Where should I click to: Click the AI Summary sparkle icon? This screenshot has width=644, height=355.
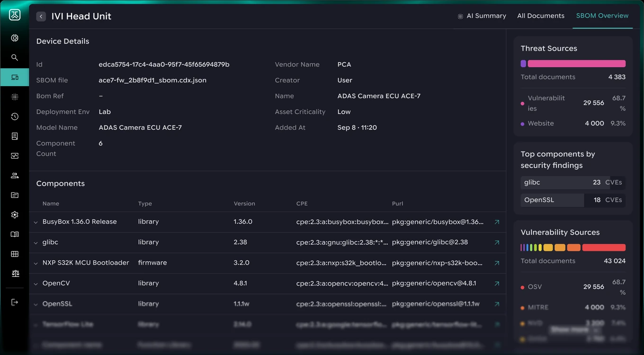coord(460,16)
